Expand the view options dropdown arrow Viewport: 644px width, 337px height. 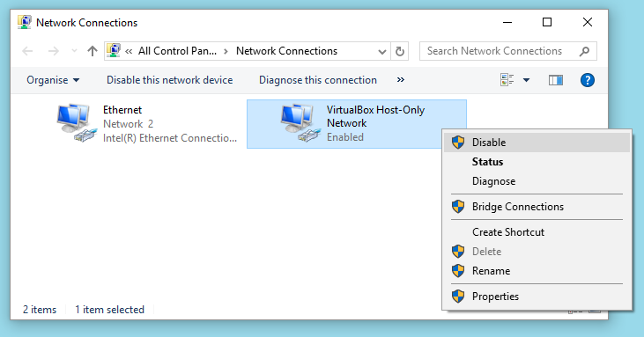pyautogui.click(x=527, y=80)
